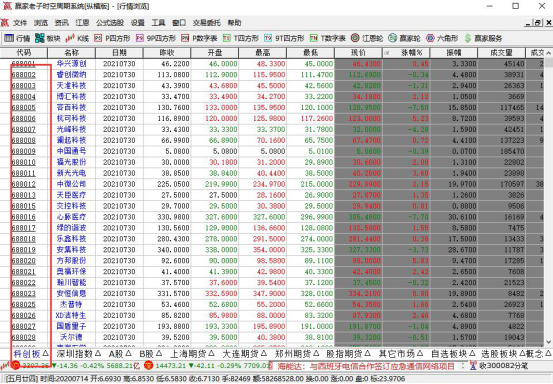The image size is (553, 384).
Task: Sort by the 名称 column header
Action: coord(72,53)
